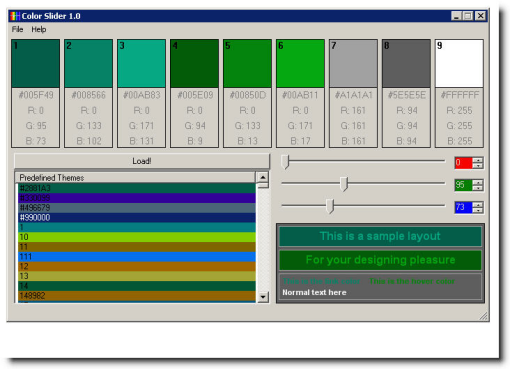Select theme 14 in the list
The height and width of the screenshot is (369, 510).
click(x=137, y=286)
